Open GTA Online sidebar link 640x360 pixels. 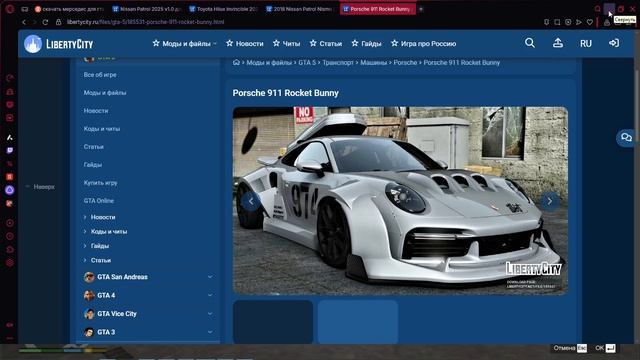coord(99,201)
